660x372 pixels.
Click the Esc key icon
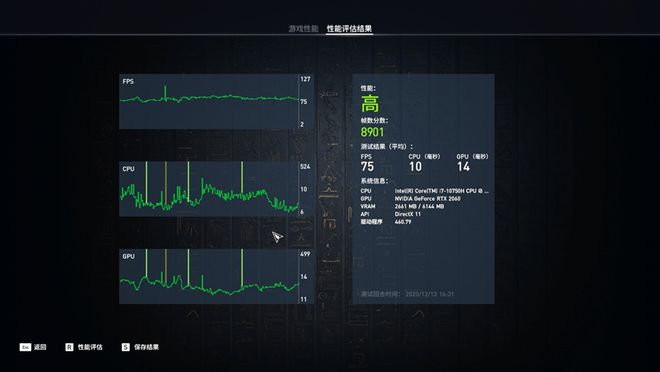coord(25,347)
